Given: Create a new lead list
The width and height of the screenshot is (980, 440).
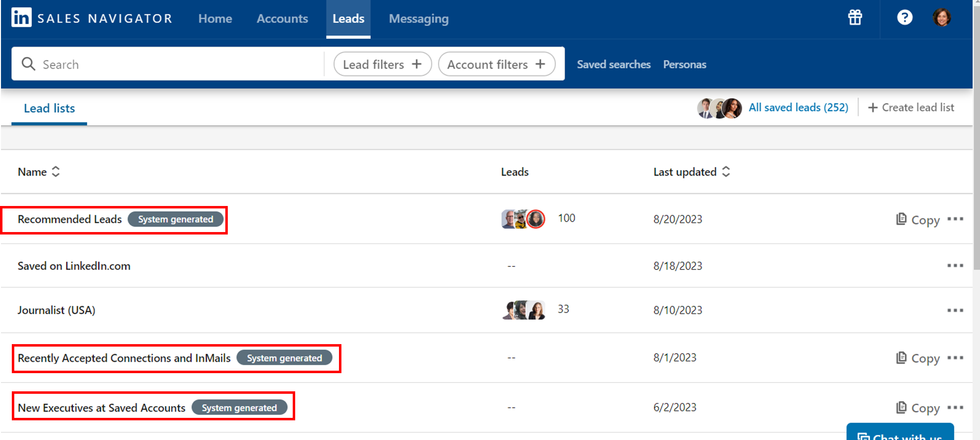Looking at the screenshot, I should (x=911, y=108).
